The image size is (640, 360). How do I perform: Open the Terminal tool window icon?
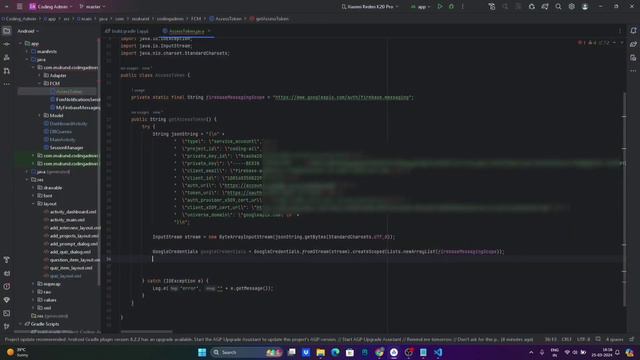tap(7, 313)
